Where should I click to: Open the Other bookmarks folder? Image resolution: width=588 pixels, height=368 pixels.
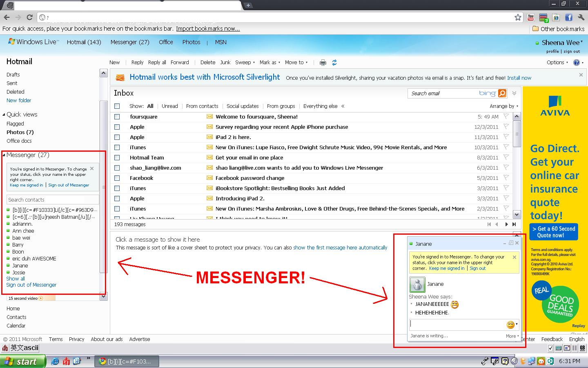point(559,29)
